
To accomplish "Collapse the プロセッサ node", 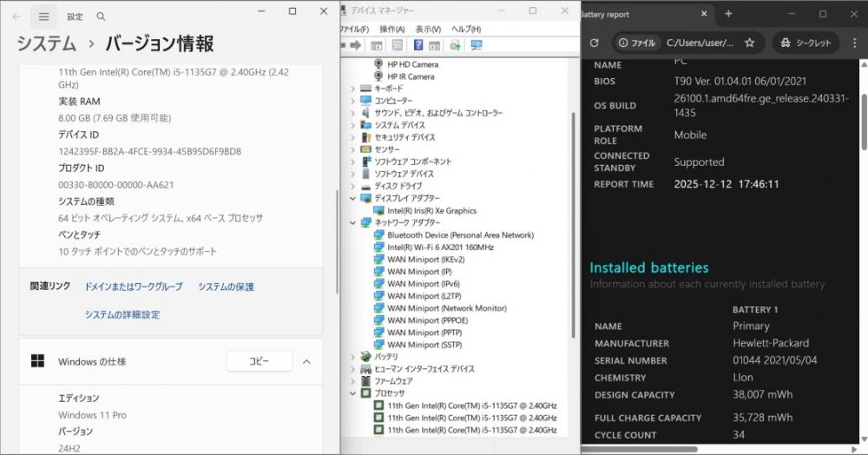I will 352,393.
